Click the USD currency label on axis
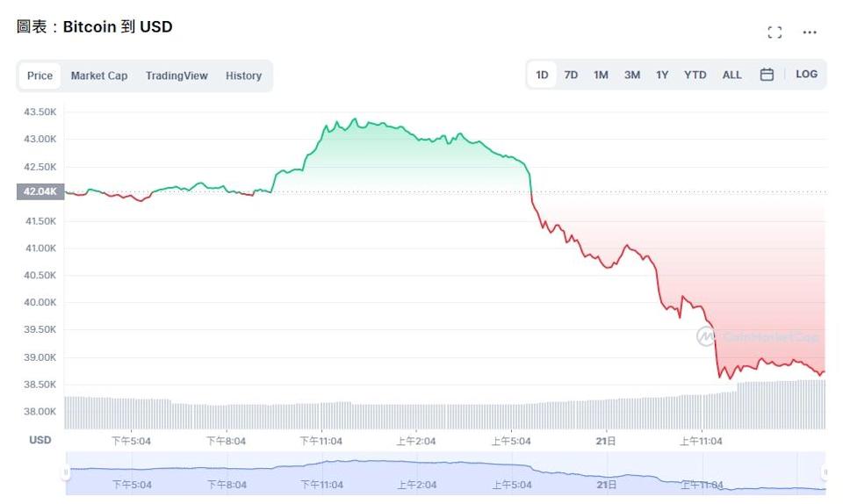Image resolution: width=843 pixels, height=504 pixels. pyautogui.click(x=40, y=440)
